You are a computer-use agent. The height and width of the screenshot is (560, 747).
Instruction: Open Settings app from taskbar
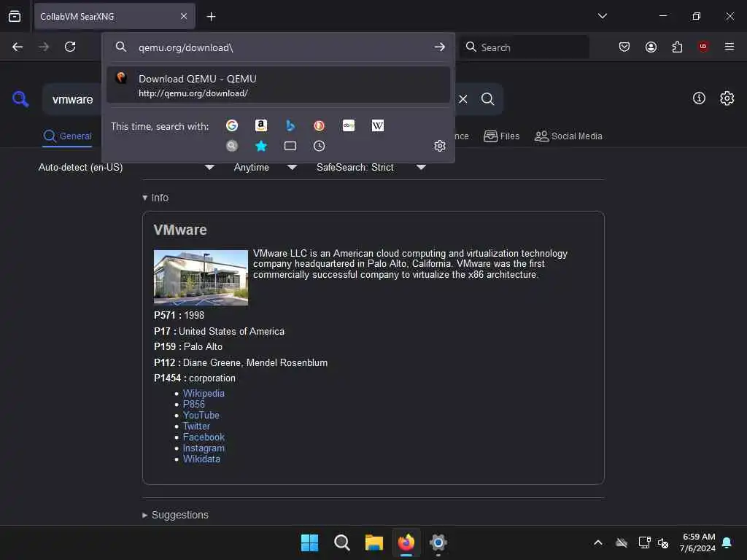coord(438,542)
